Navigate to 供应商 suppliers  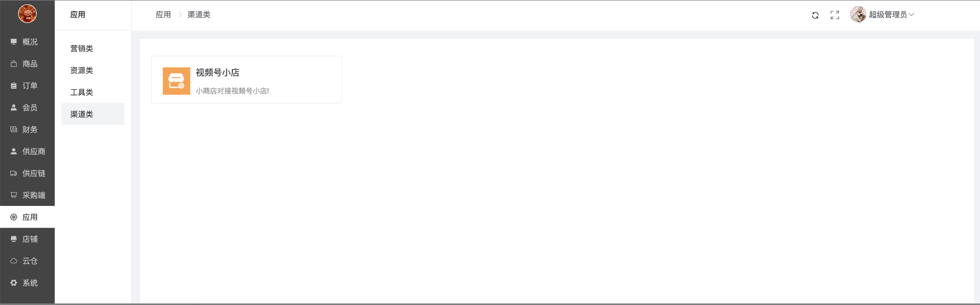pyautogui.click(x=27, y=152)
